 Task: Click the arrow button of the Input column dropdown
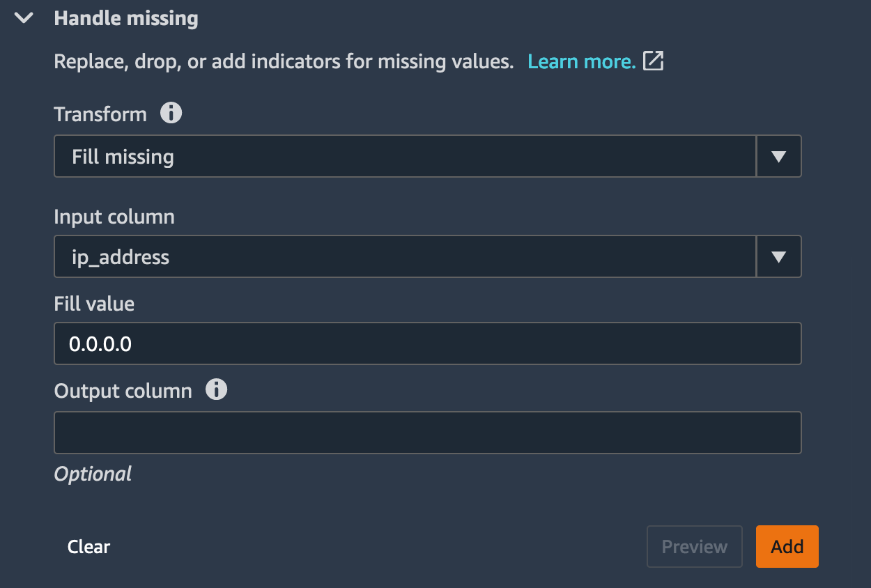pyautogui.click(x=779, y=256)
